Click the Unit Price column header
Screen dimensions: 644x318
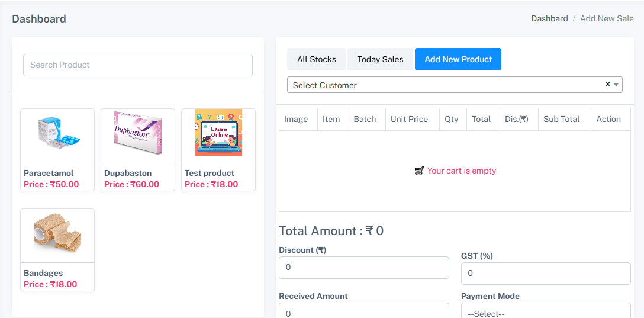(409, 119)
